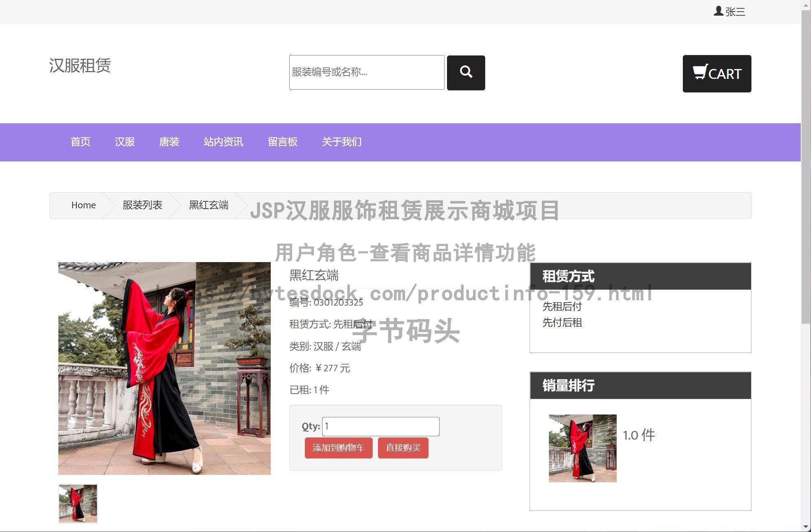The width and height of the screenshot is (811, 532).
Task: Select the 黑红玄端 breadcrumb item
Action: pyautogui.click(x=208, y=205)
